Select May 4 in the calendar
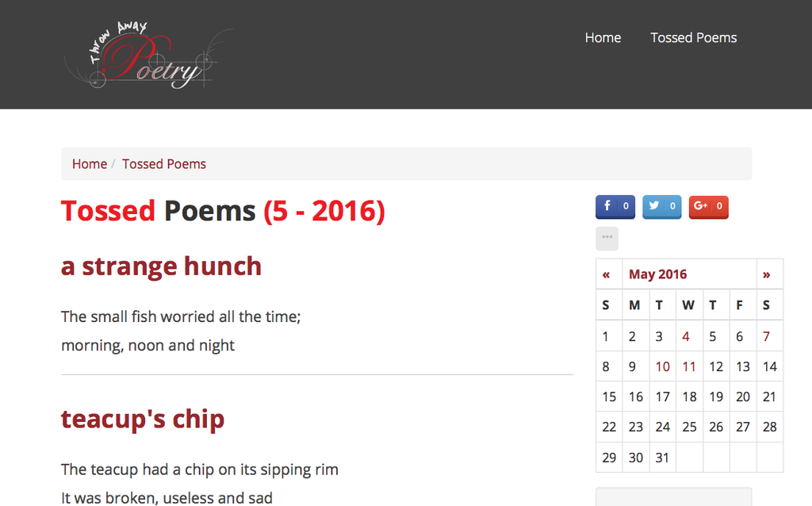Screen dimensions: 812x506 click(686, 336)
